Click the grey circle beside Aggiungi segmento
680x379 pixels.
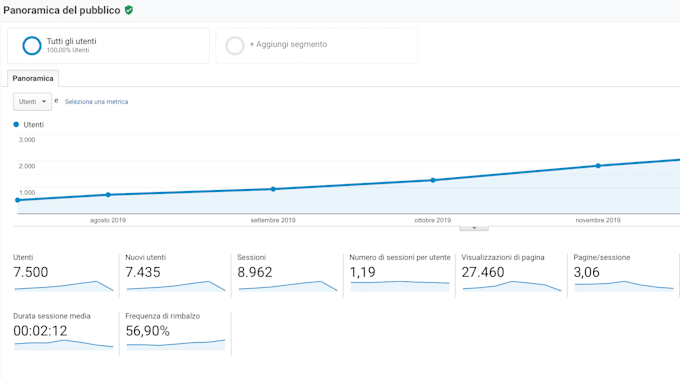pos(235,46)
